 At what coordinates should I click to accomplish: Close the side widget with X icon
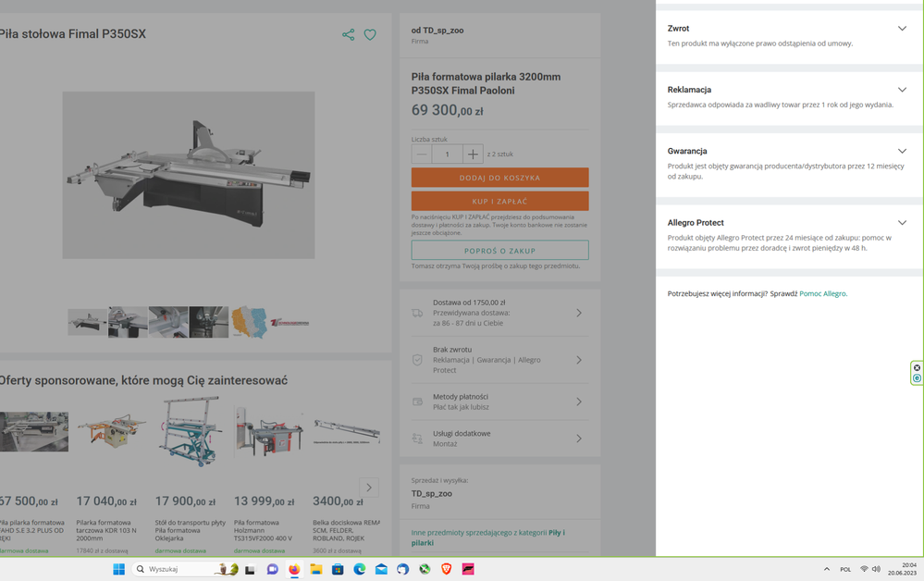[917, 367]
